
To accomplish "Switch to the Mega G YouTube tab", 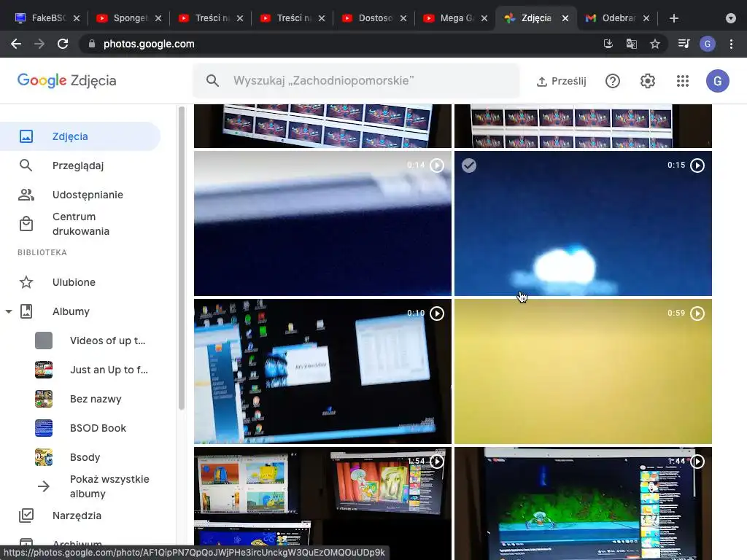I will point(456,18).
